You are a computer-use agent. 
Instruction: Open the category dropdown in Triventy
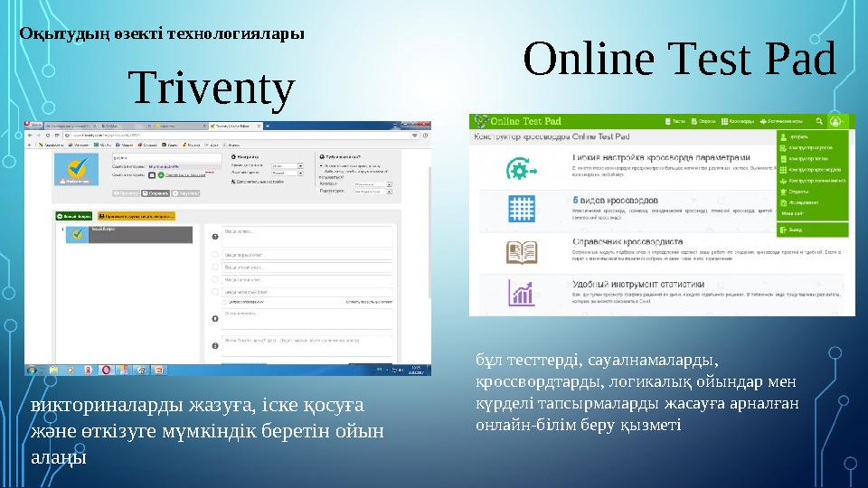point(373,184)
